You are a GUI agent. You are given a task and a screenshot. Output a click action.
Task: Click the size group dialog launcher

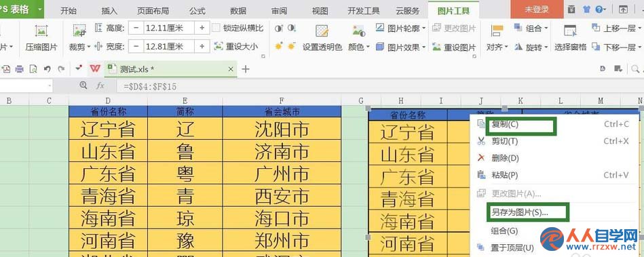tap(263, 56)
